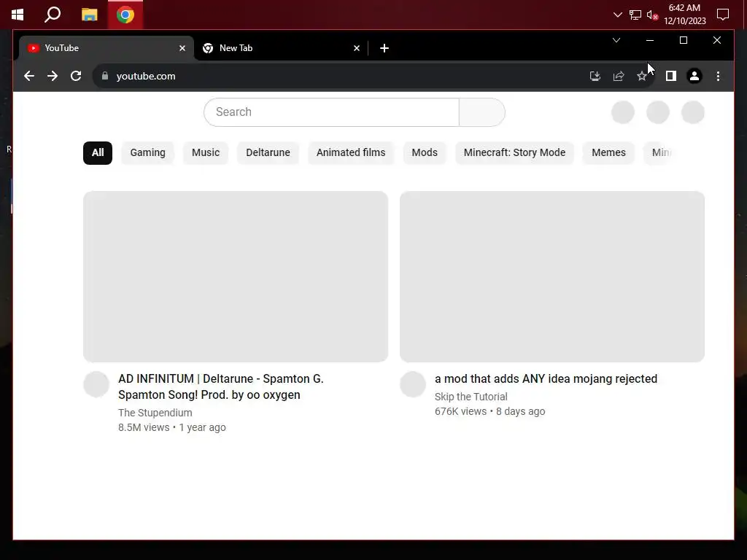Close the YouTube tab

click(x=182, y=48)
